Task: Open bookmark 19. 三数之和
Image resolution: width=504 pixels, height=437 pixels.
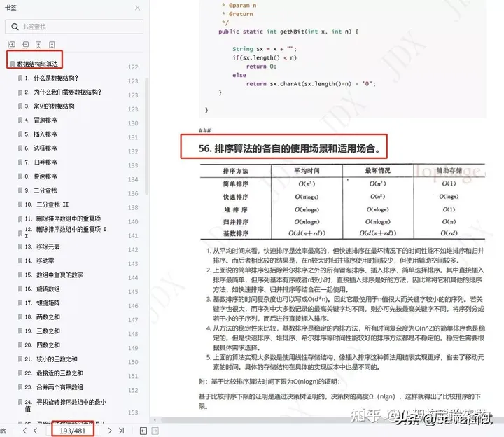Action: [x=43, y=331]
